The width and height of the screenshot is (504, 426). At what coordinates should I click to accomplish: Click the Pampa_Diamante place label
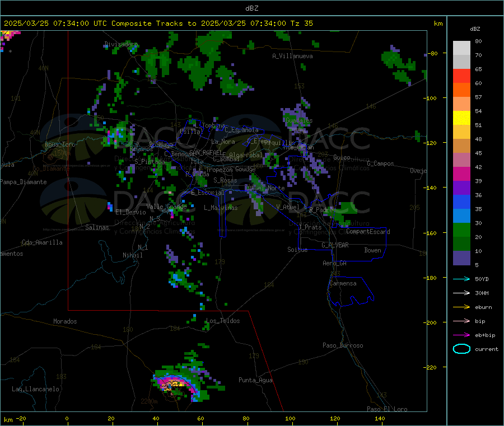click(24, 182)
